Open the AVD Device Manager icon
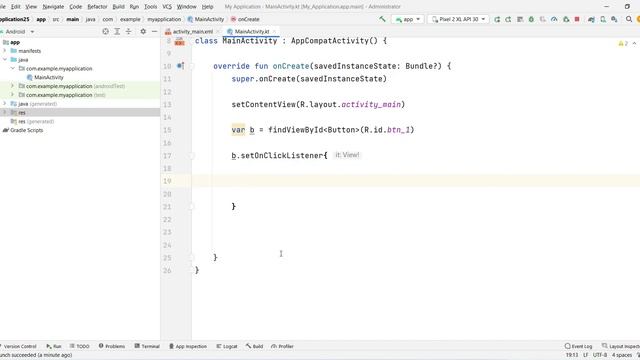 (x=603, y=19)
